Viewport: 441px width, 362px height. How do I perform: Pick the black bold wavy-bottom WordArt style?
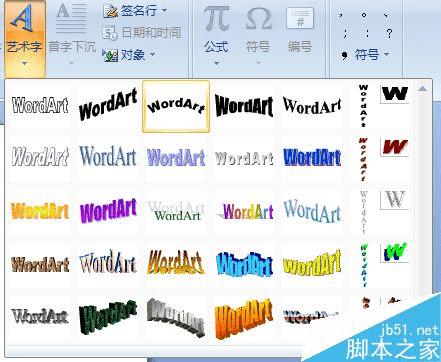[x=244, y=105]
